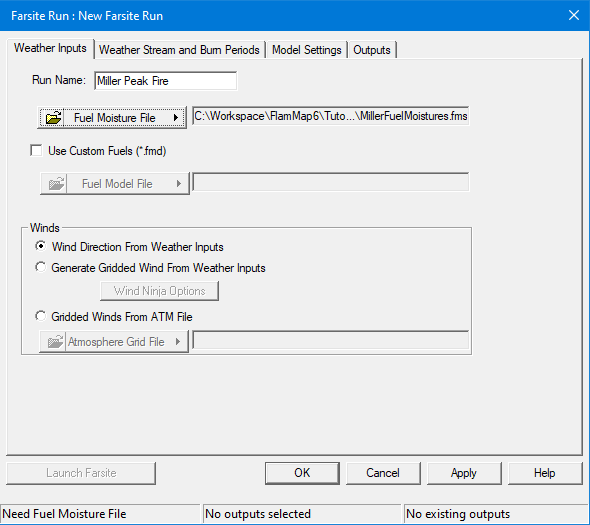Click 'No outputs selected' status text

[x=258, y=514]
